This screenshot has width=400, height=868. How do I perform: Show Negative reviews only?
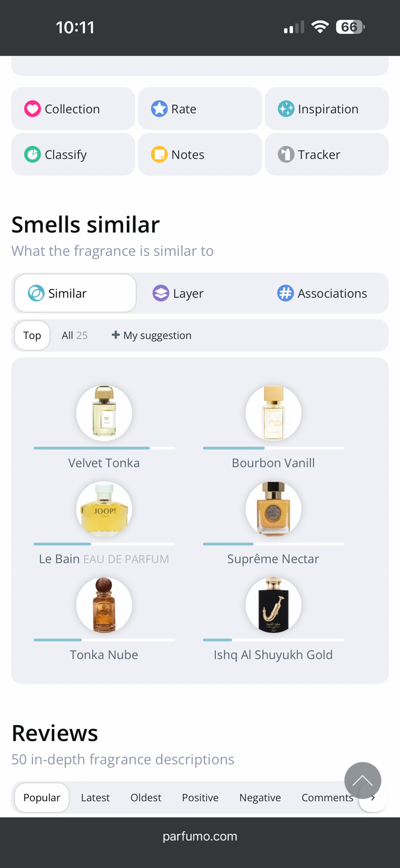click(x=260, y=797)
